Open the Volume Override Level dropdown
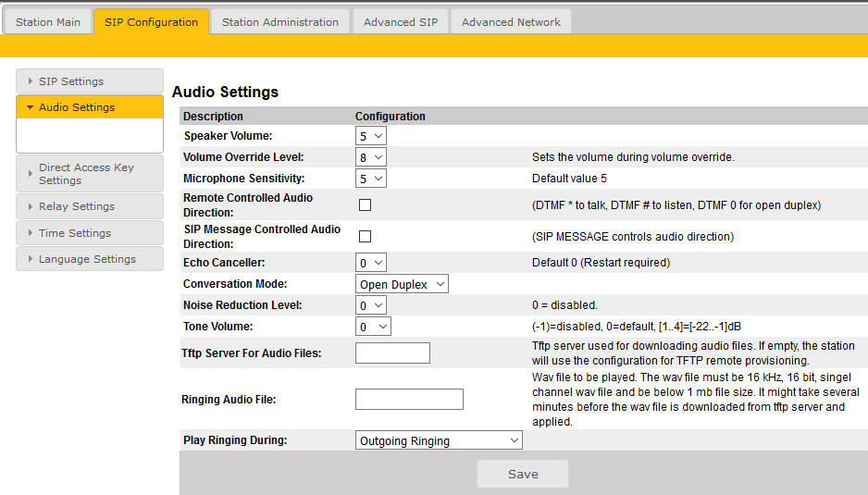The width and height of the screenshot is (868, 495). tap(371, 157)
